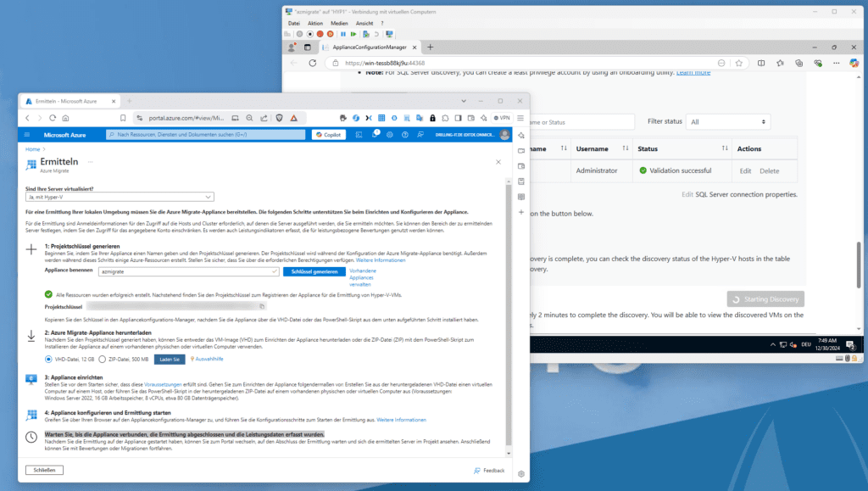Open the Ermitteln ellipsis menu

(90, 162)
